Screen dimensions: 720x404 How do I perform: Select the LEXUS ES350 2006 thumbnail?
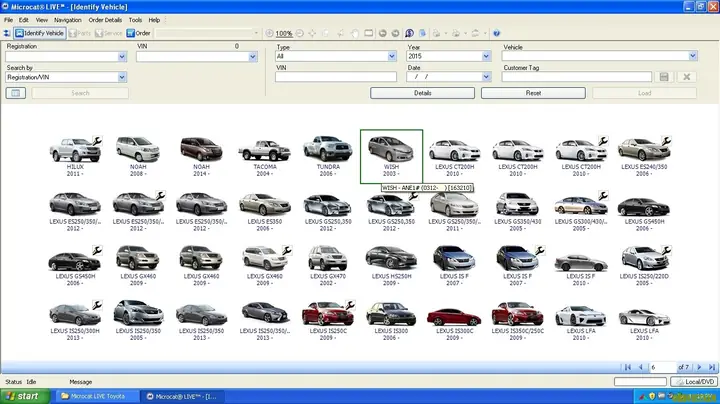click(x=264, y=211)
